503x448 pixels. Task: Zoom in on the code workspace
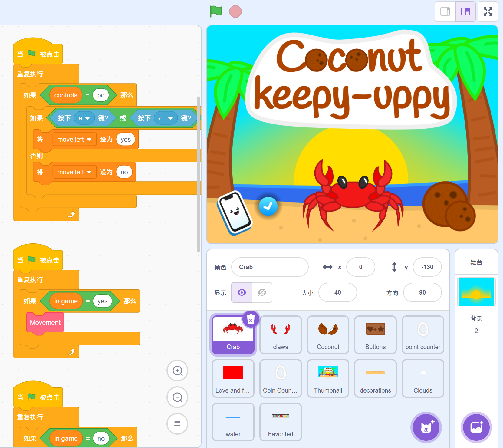tap(177, 371)
